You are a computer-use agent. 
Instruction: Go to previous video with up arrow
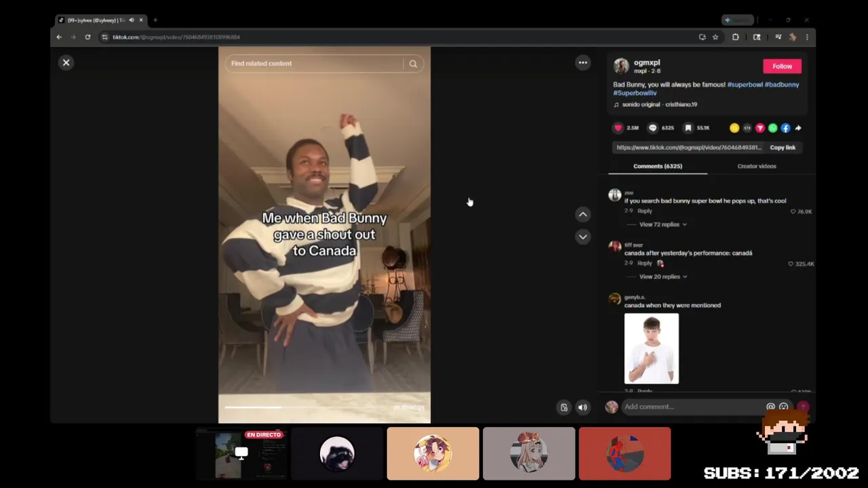(x=583, y=214)
